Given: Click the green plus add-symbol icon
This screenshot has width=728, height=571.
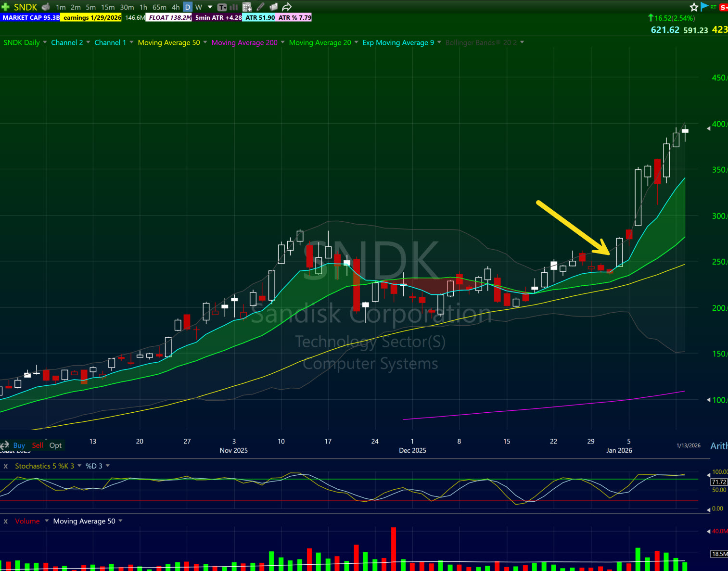Looking at the screenshot, I should [6, 7].
